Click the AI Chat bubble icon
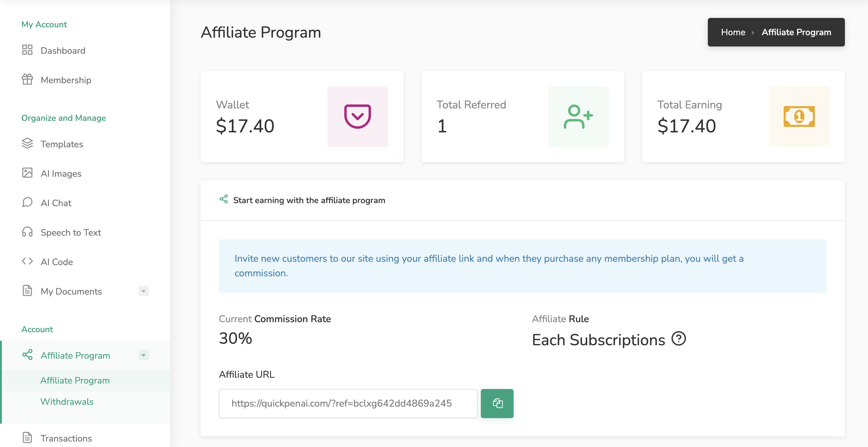This screenshot has height=447, width=868. click(27, 202)
